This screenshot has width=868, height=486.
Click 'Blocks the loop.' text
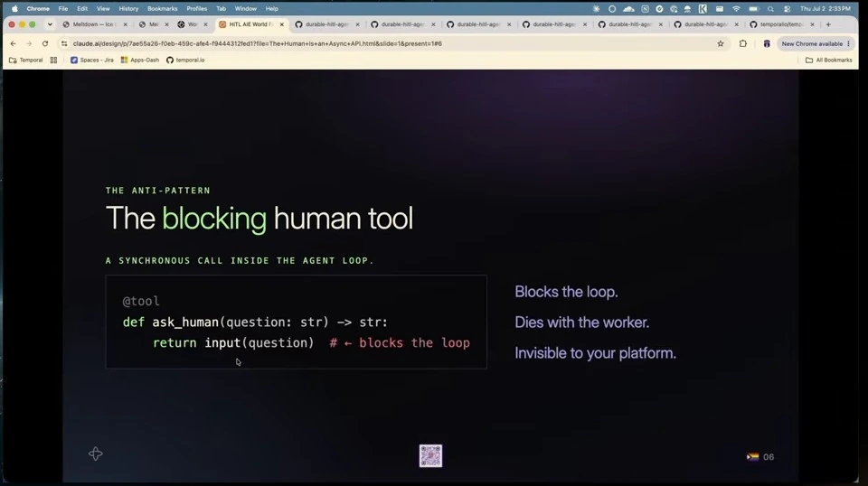566,292
